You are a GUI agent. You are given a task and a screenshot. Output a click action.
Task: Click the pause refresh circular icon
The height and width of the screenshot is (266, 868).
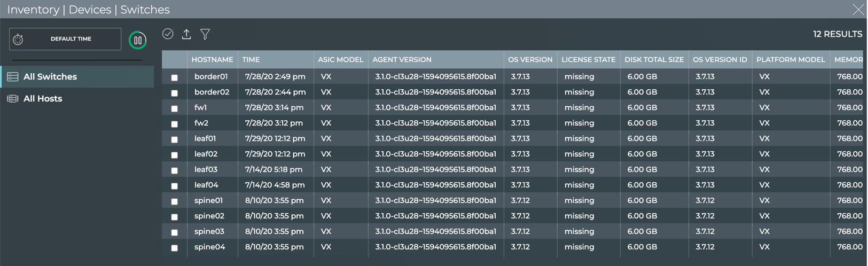point(138,40)
